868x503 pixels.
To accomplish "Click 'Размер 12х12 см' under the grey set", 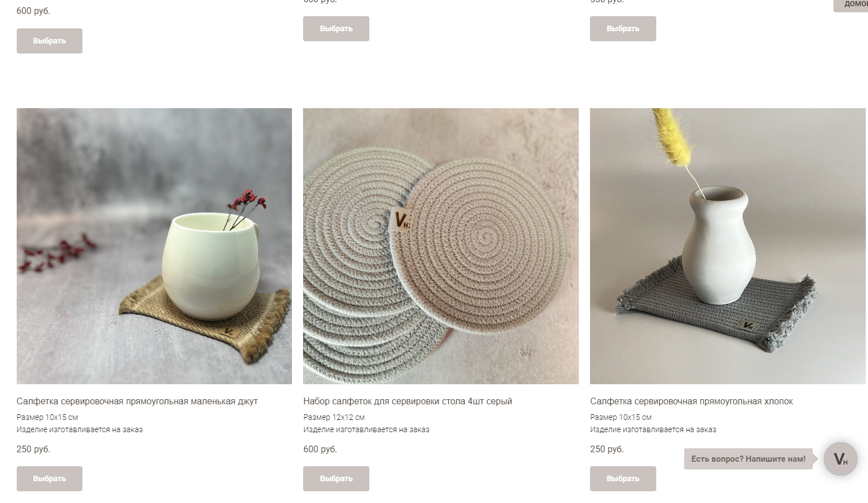I will tap(334, 417).
